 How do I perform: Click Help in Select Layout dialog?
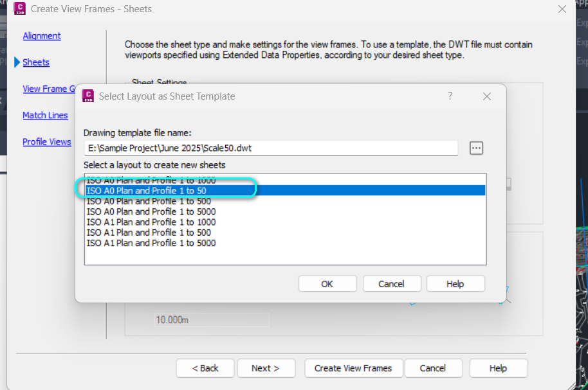point(455,284)
